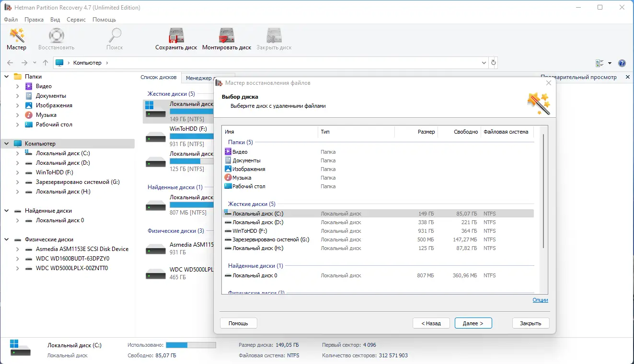Click the Свободно column header
The height and width of the screenshot is (364, 634).
click(x=459, y=132)
